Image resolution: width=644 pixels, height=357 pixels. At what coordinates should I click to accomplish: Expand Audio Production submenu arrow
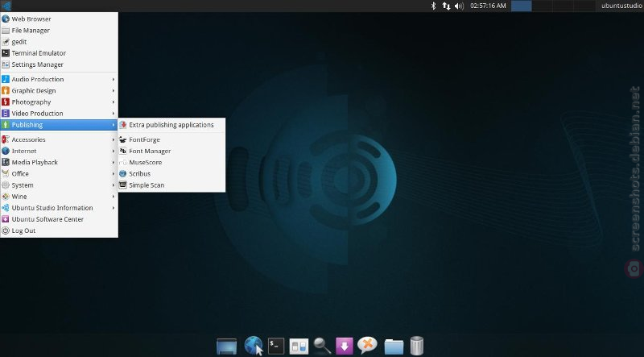click(114, 79)
